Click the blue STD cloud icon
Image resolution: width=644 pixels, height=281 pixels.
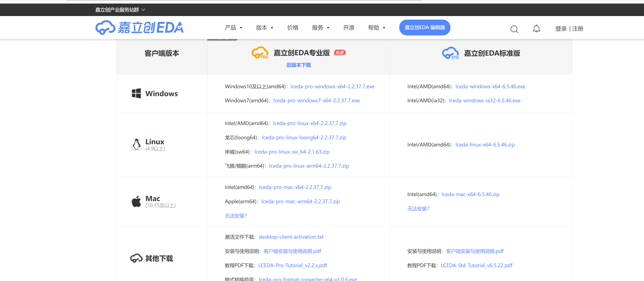450,53
